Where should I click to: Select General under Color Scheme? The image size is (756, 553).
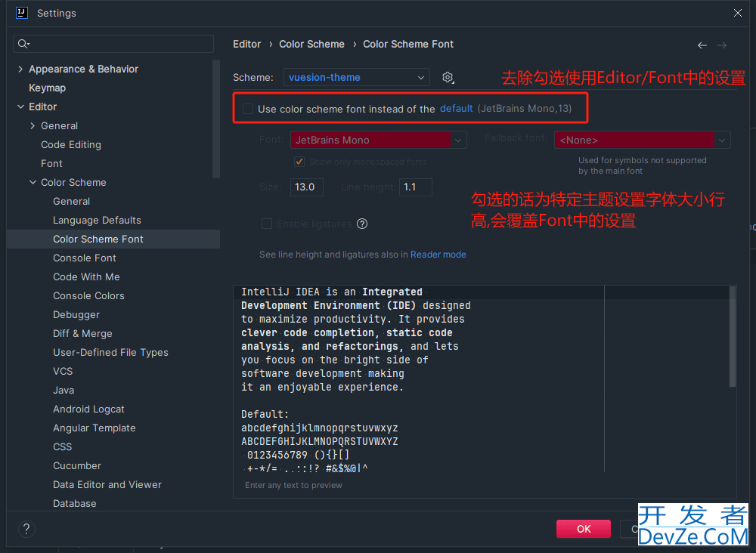pyautogui.click(x=71, y=202)
